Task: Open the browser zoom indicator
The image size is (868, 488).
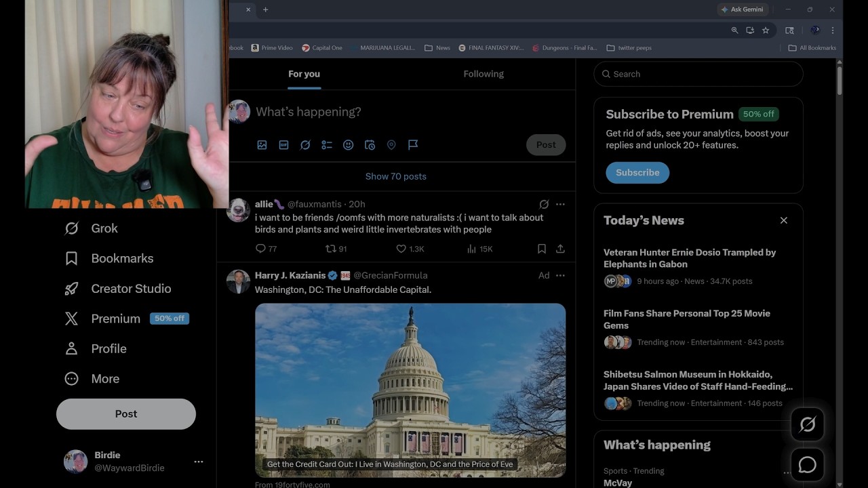Action: pos(734,30)
